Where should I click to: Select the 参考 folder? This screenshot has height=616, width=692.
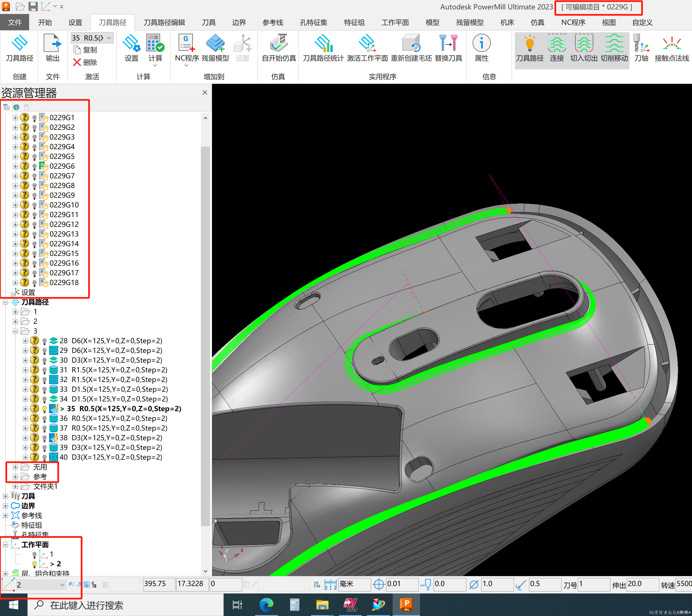click(x=40, y=477)
